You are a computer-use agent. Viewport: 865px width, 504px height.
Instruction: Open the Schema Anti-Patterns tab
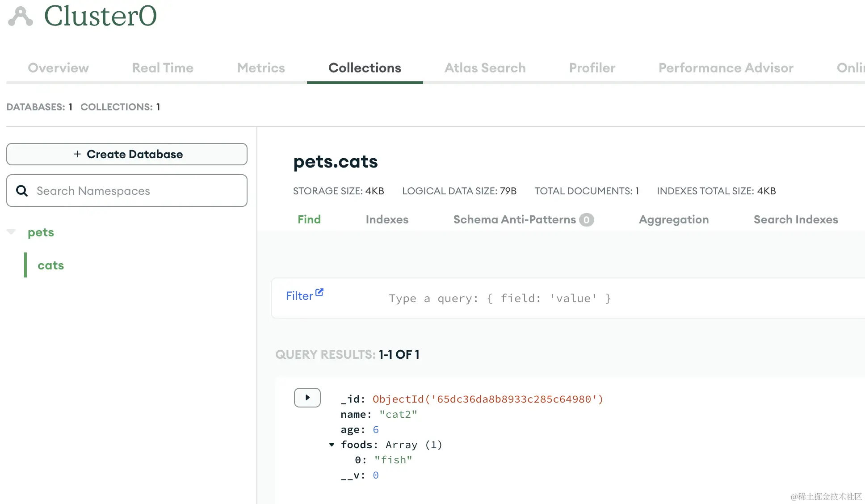click(x=514, y=219)
